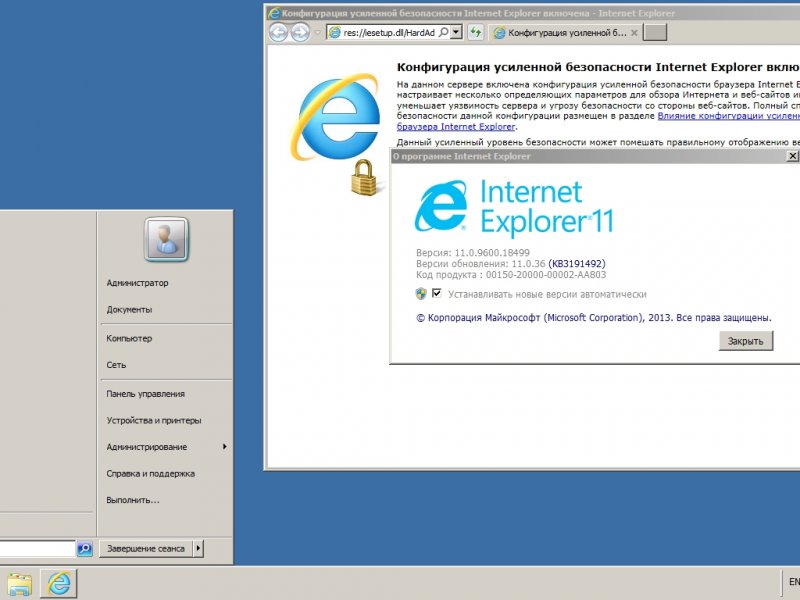Click the user account picture in Start menu

[166, 240]
